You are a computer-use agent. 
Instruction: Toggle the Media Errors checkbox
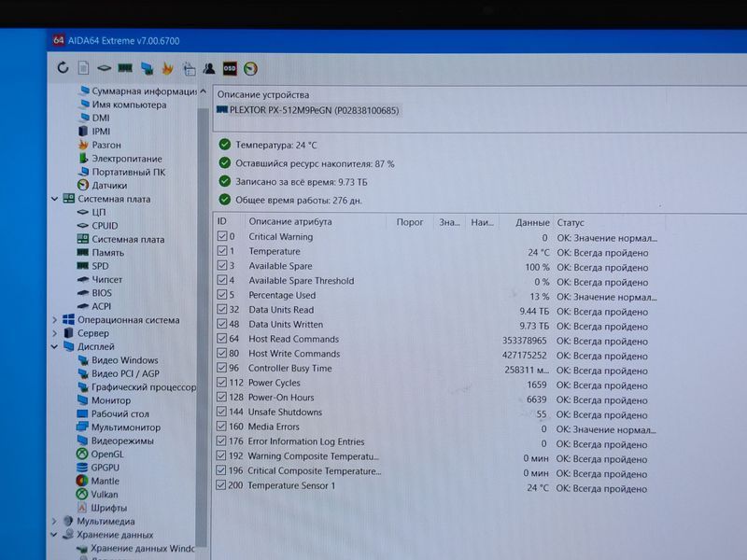click(221, 427)
